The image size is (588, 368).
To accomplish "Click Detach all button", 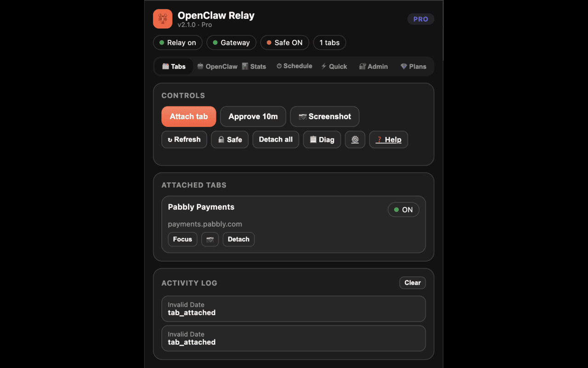I will (x=276, y=139).
